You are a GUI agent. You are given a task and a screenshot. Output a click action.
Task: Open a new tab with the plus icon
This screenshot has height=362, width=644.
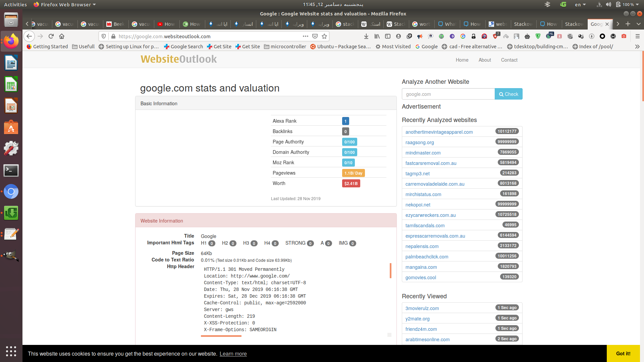[628, 24]
